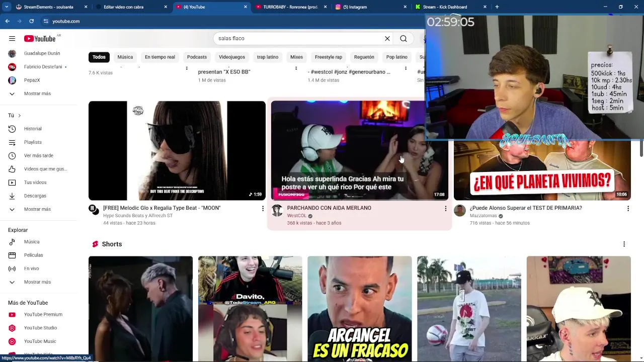Select the En tiempo real filter chip
Viewport: 644px width, 362px height.
(160, 57)
